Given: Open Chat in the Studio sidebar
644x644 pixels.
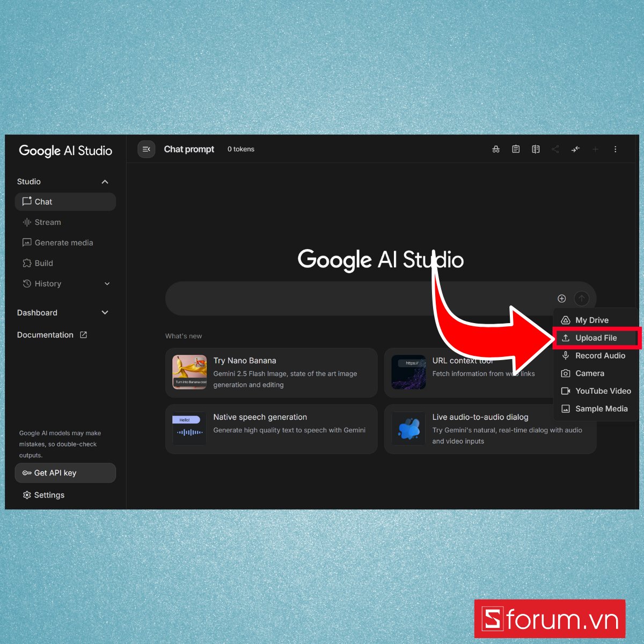Looking at the screenshot, I should click(65, 202).
